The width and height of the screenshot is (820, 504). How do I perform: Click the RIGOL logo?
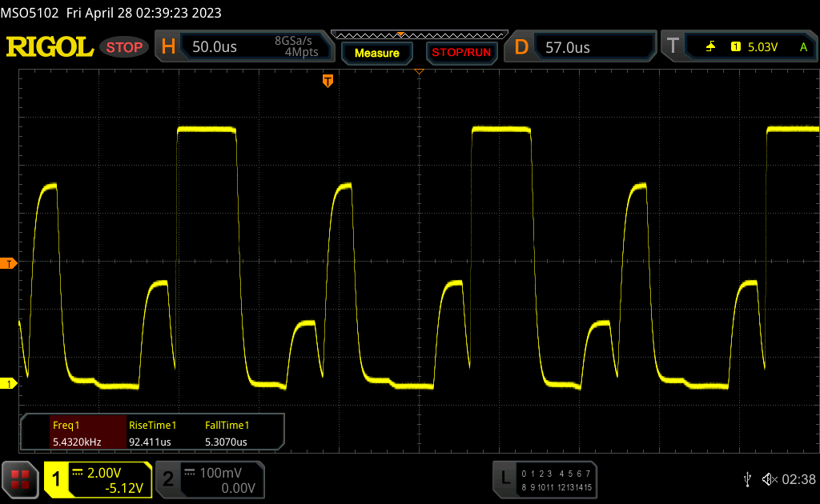(50, 47)
